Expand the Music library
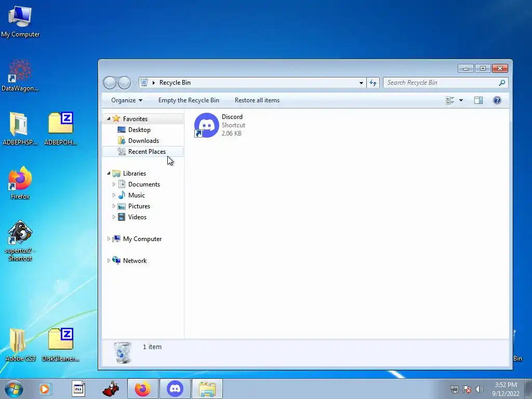Image resolution: width=532 pixels, height=399 pixels. pyautogui.click(x=114, y=195)
